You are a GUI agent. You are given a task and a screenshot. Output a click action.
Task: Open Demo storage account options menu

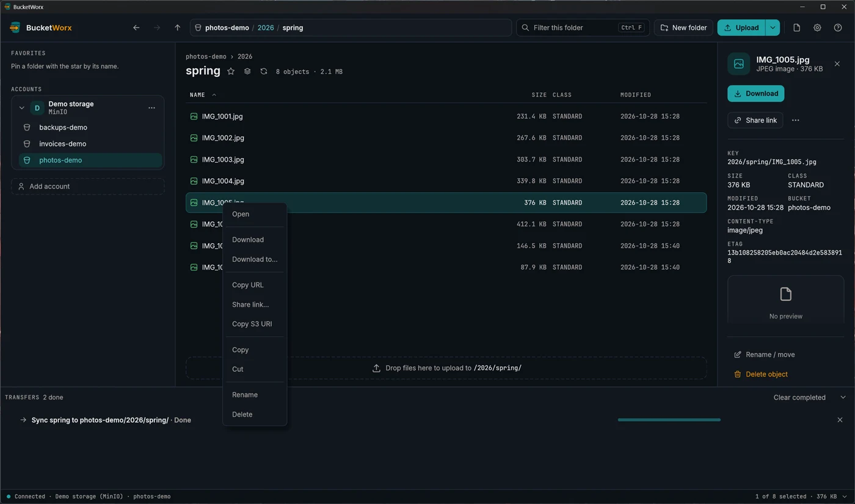click(151, 108)
